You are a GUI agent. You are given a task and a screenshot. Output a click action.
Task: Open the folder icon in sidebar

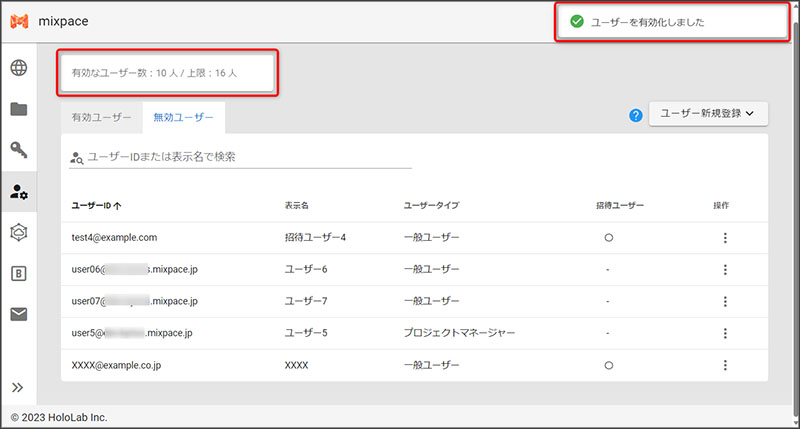point(19,109)
